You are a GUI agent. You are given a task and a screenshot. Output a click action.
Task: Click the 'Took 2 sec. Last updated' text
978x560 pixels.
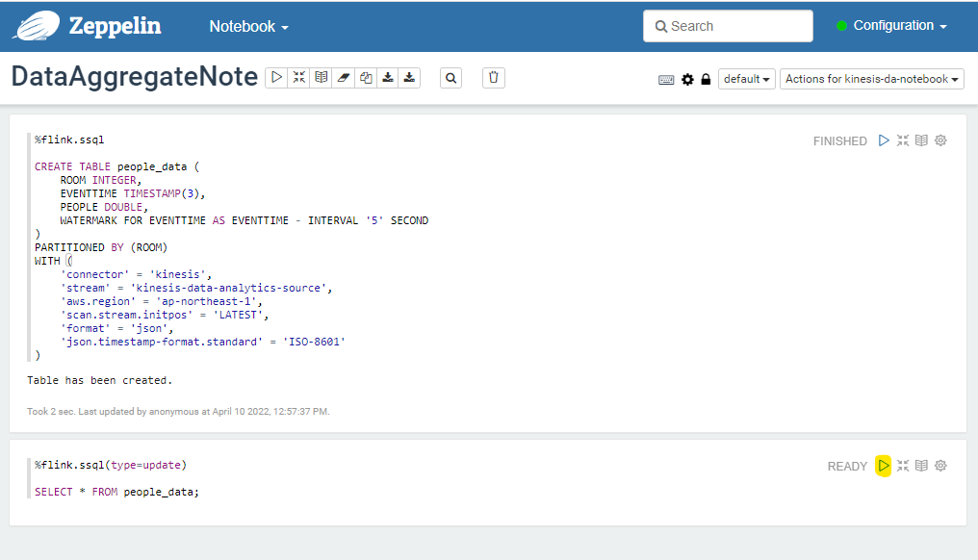click(x=178, y=412)
